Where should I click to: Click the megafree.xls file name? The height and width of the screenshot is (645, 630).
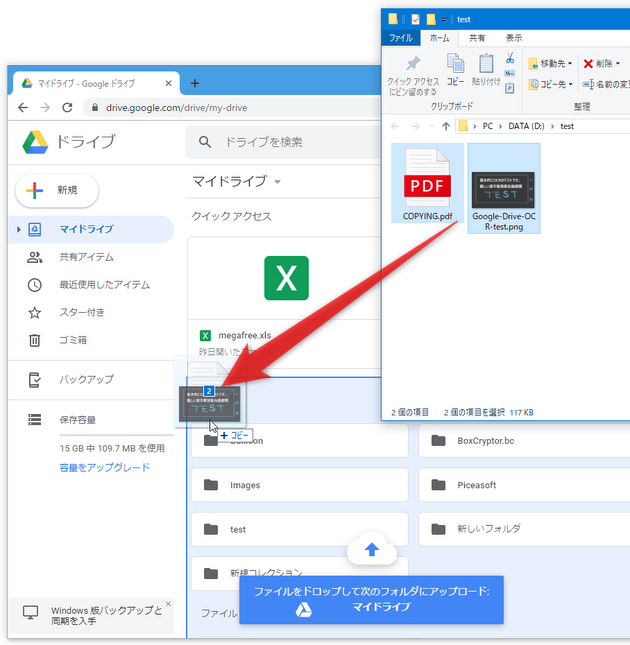pos(245,335)
